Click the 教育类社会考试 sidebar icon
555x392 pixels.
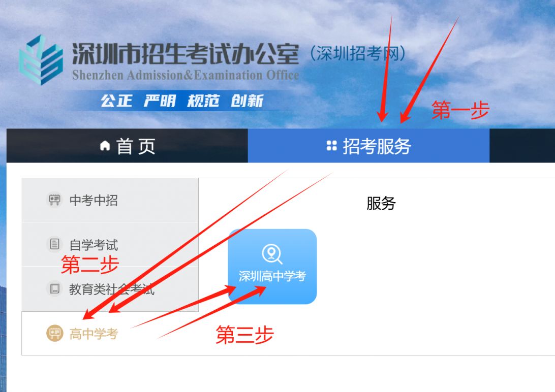(54, 288)
